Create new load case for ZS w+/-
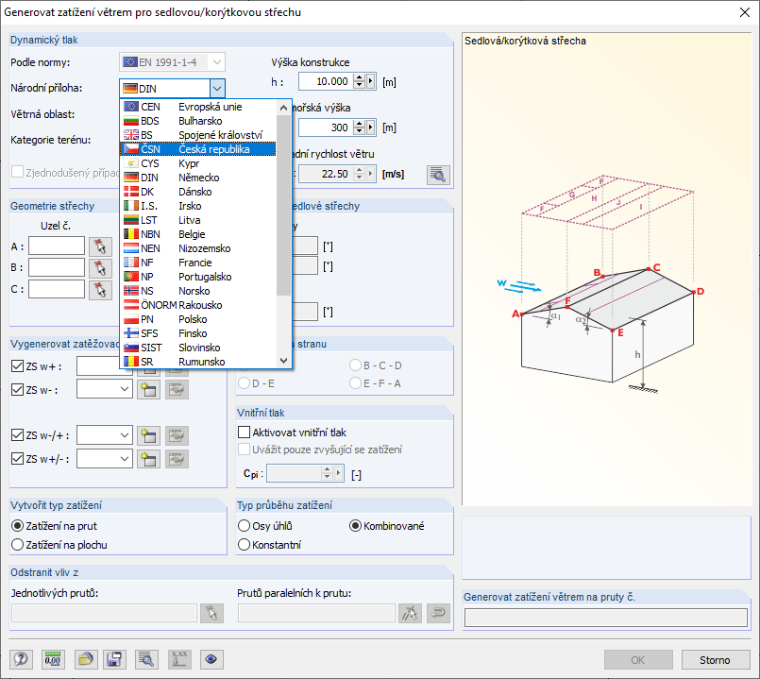 click(x=149, y=458)
